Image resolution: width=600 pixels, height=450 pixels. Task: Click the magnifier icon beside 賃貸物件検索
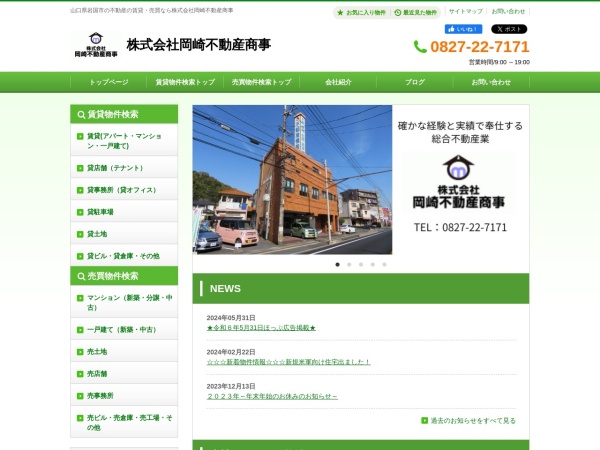81,114
